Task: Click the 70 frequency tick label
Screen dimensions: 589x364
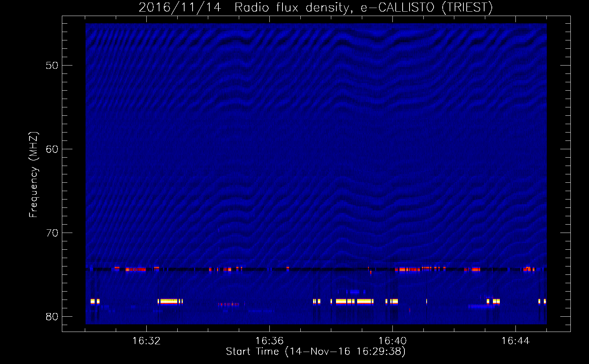Action: tap(52, 233)
